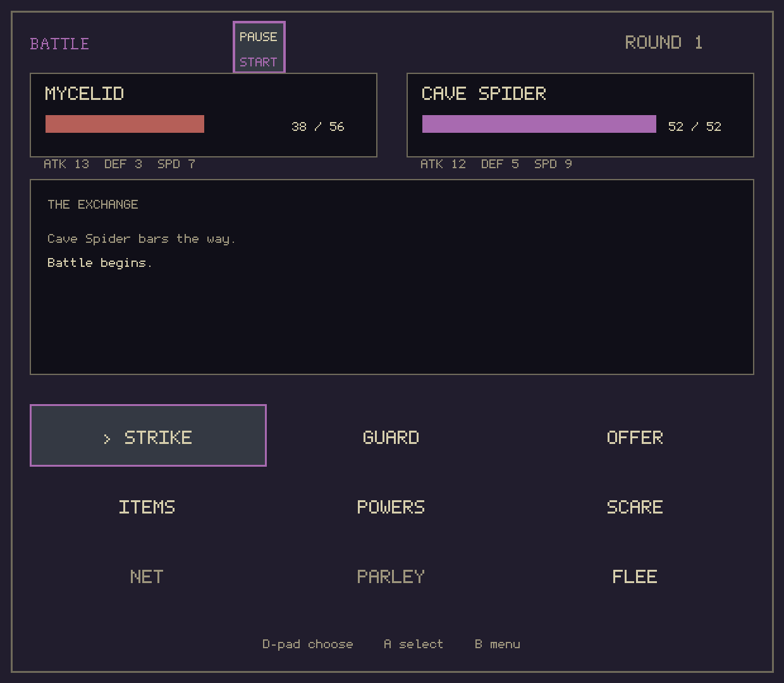
Task: Use the SCARE action
Action: tap(635, 507)
